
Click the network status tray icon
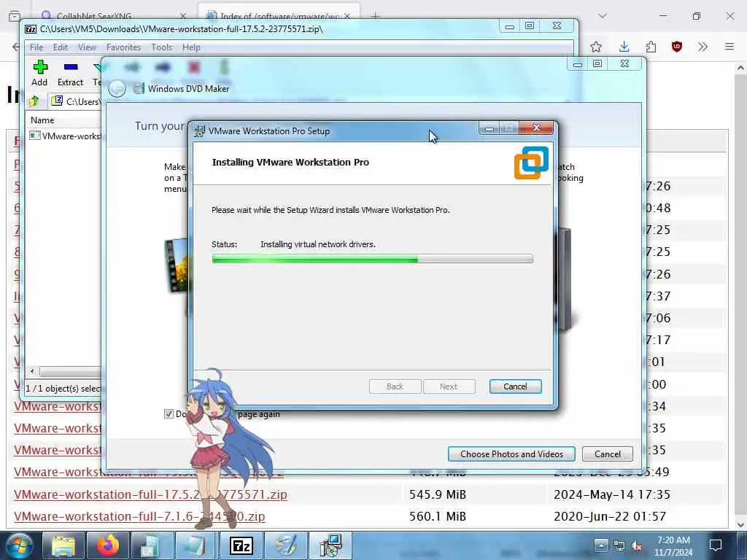coord(619,545)
